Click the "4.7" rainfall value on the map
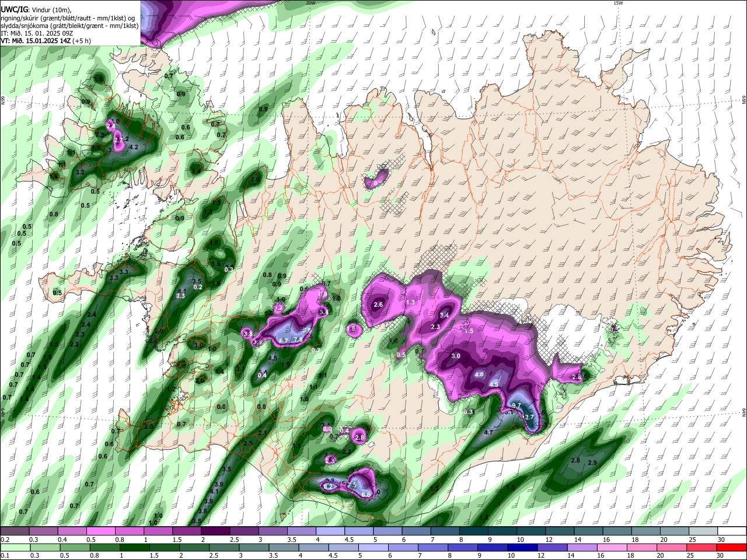Image resolution: width=747 pixels, height=560 pixels. tap(488, 433)
